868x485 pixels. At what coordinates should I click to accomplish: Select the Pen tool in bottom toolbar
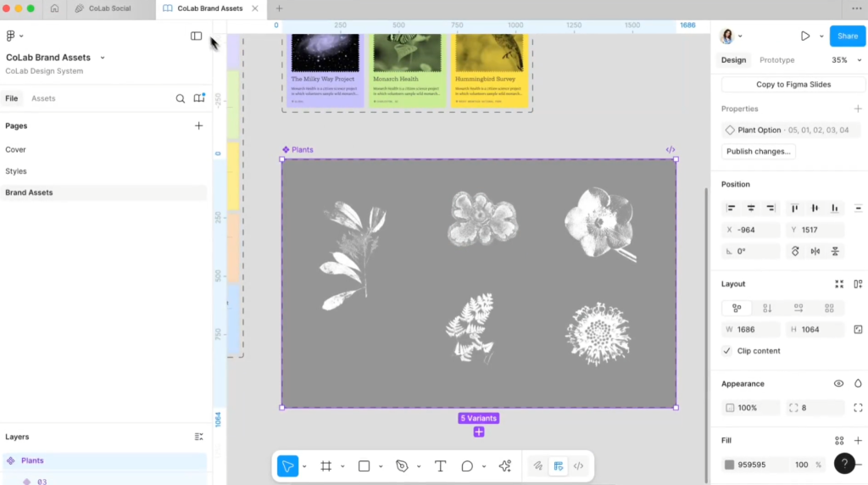402,466
